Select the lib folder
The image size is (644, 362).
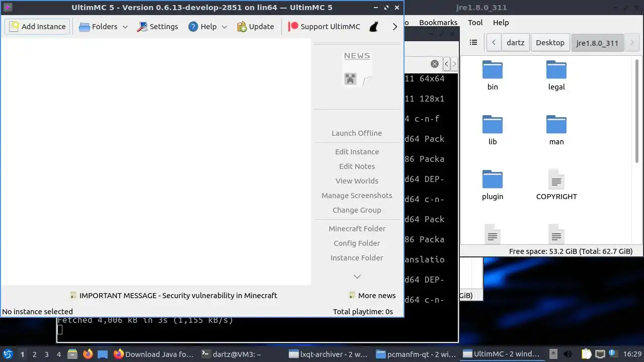pos(493,130)
